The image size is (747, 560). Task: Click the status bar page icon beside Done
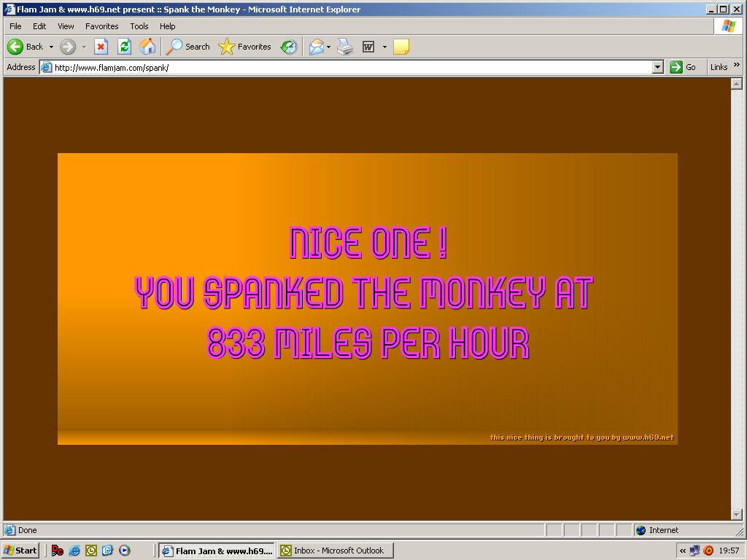9,530
